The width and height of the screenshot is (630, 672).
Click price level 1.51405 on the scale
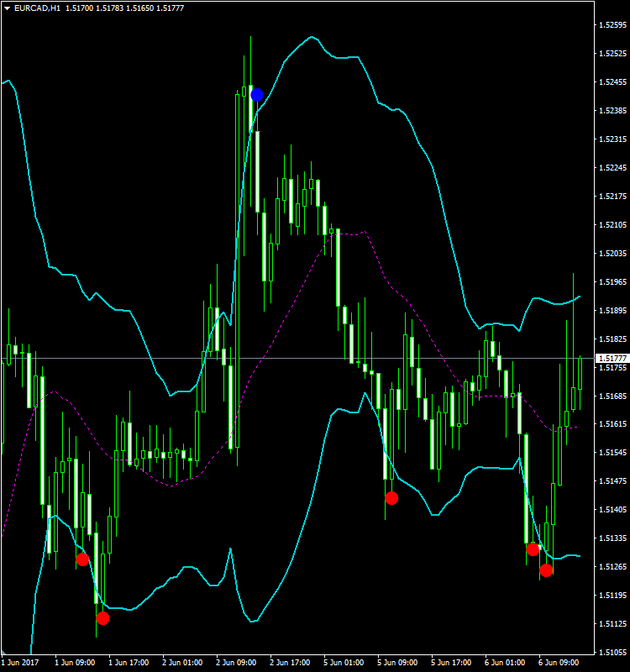(x=612, y=510)
